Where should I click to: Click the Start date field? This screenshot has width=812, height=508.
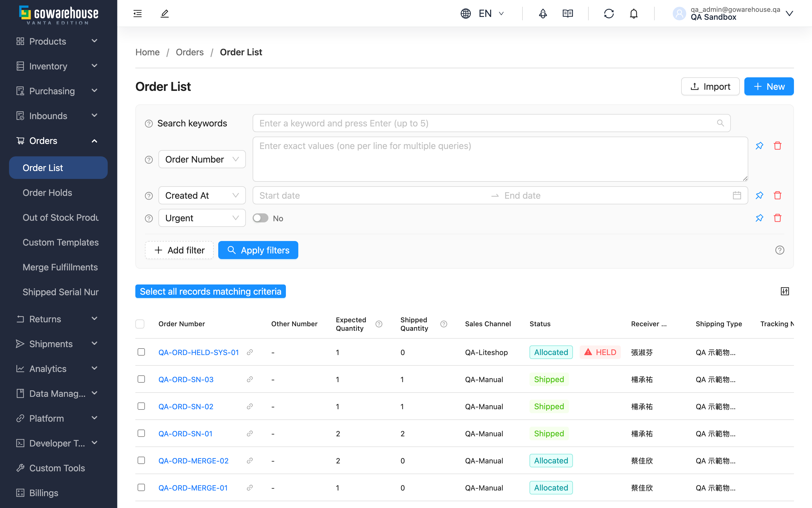(372, 195)
